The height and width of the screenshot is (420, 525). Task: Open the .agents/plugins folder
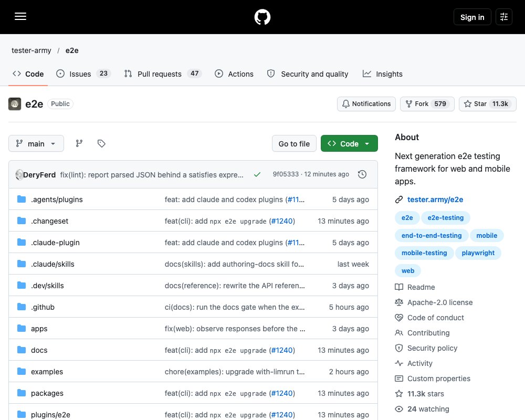57,199
